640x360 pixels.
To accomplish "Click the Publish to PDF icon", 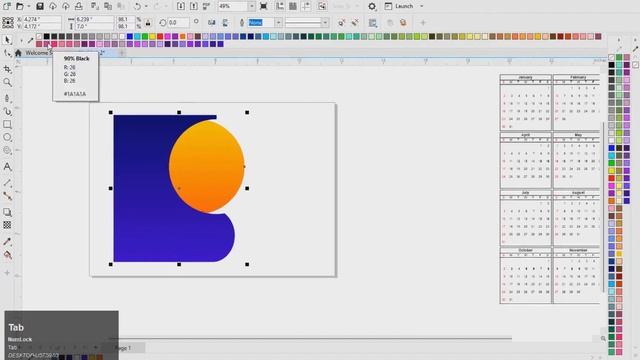I will point(207,6).
